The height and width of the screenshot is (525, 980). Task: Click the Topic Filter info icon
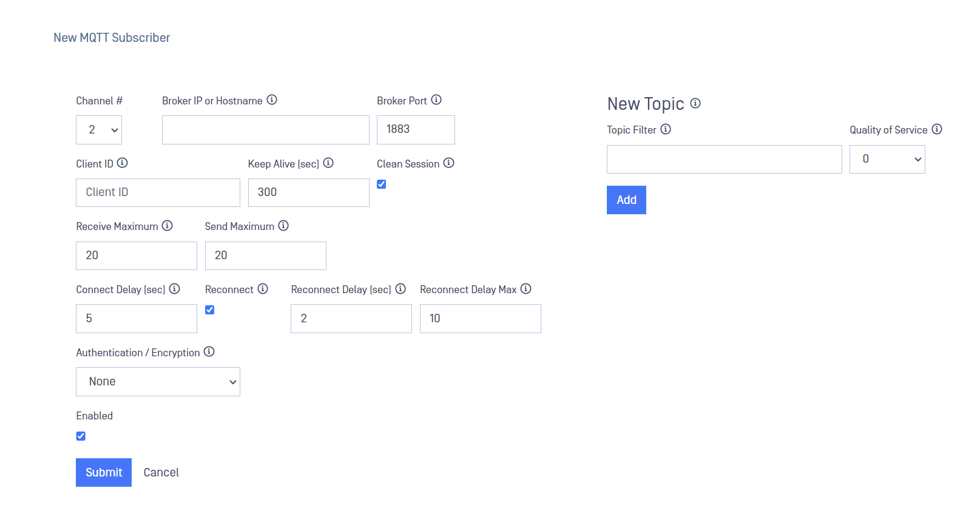(x=666, y=129)
